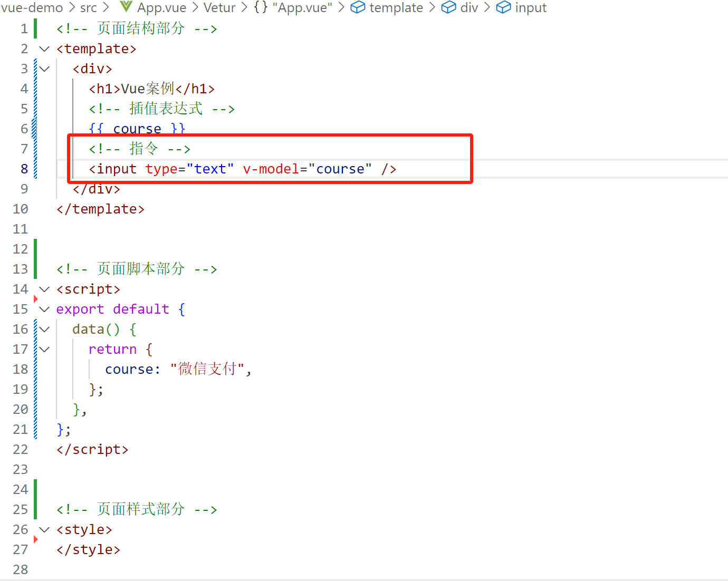Click the cube icon before input breadcrumb
The height and width of the screenshot is (581, 728).
pos(503,7)
